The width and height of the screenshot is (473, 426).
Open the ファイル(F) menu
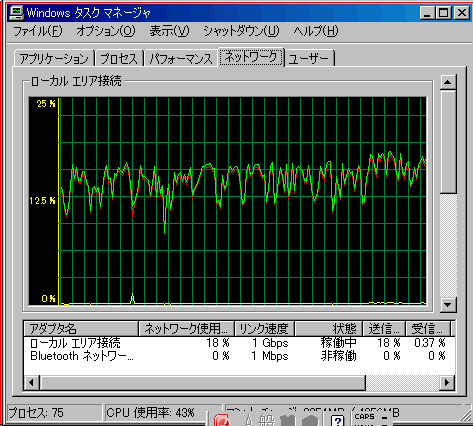[x=38, y=31]
